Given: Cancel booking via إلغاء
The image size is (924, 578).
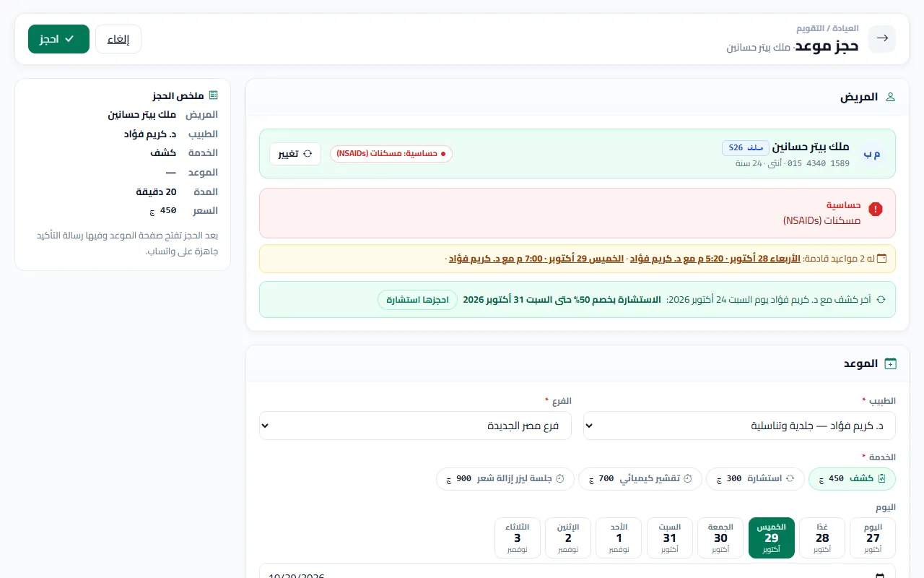Looking at the screenshot, I should tap(118, 39).
